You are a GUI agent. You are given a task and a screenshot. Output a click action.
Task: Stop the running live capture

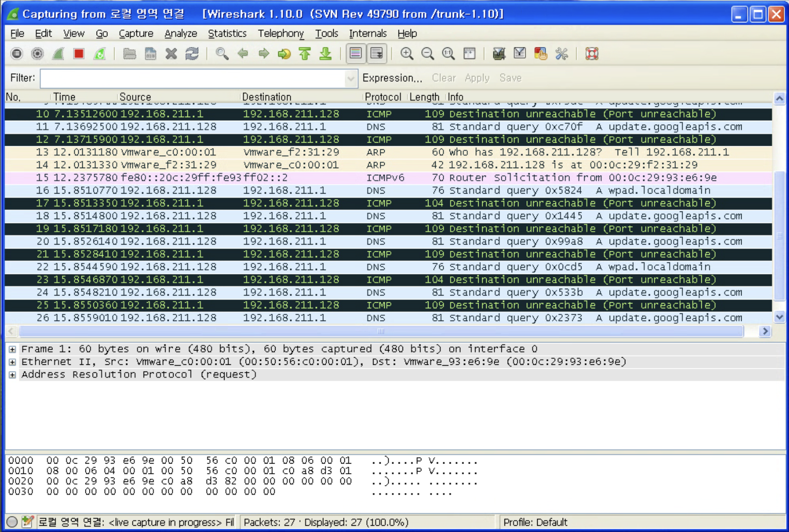click(x=79, y=54)
